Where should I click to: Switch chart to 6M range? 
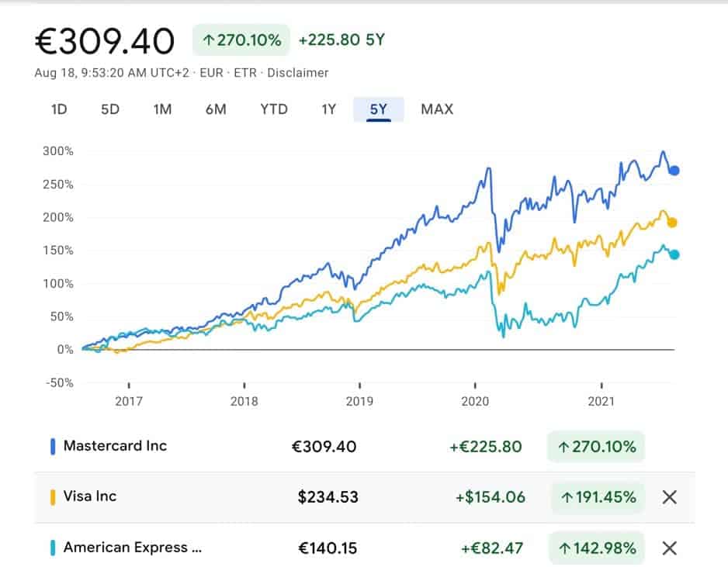216,109
